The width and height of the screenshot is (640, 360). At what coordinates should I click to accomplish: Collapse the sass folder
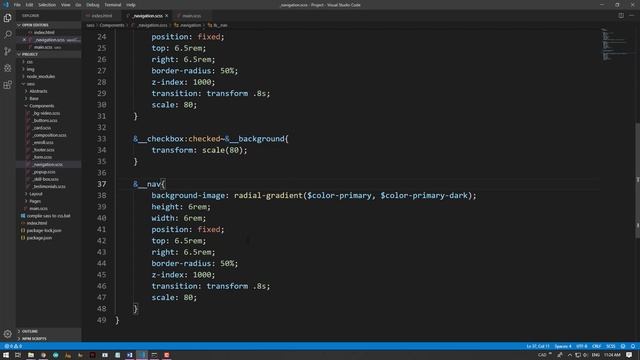[31, 84]
